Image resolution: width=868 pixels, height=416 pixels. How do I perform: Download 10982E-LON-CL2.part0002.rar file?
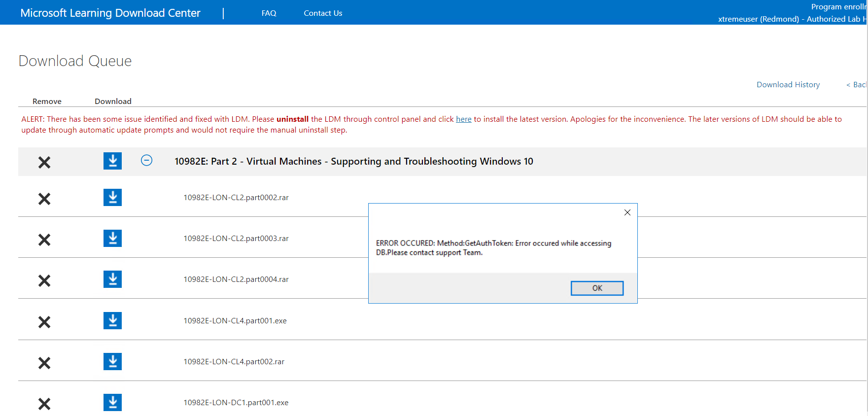point(112,198)
